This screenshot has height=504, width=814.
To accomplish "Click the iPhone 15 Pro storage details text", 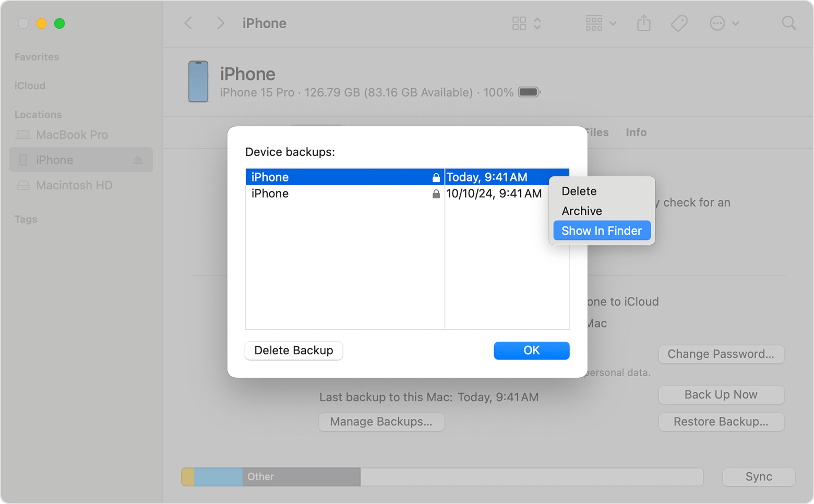I will [x=366, y=92].
